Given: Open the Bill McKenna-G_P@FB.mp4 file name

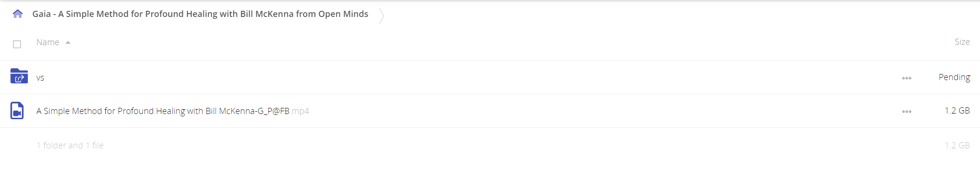Looking at the screenshot, I should pos(173,111).
